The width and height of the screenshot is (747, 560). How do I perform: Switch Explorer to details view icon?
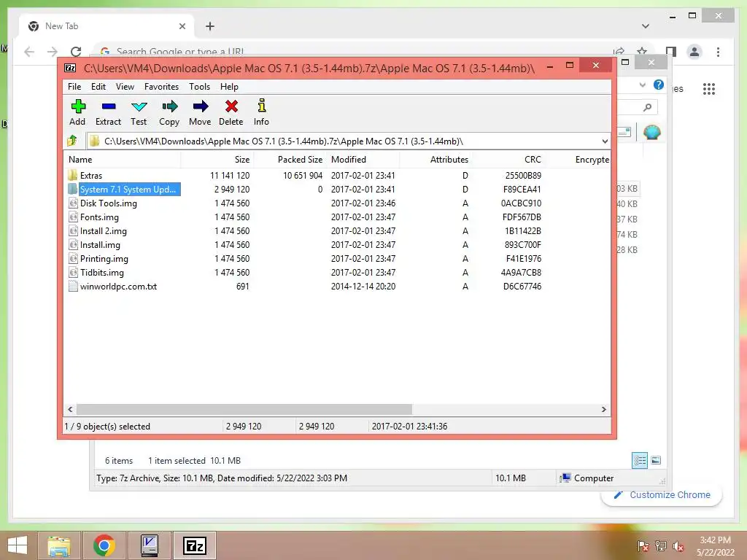coord(640,460)
